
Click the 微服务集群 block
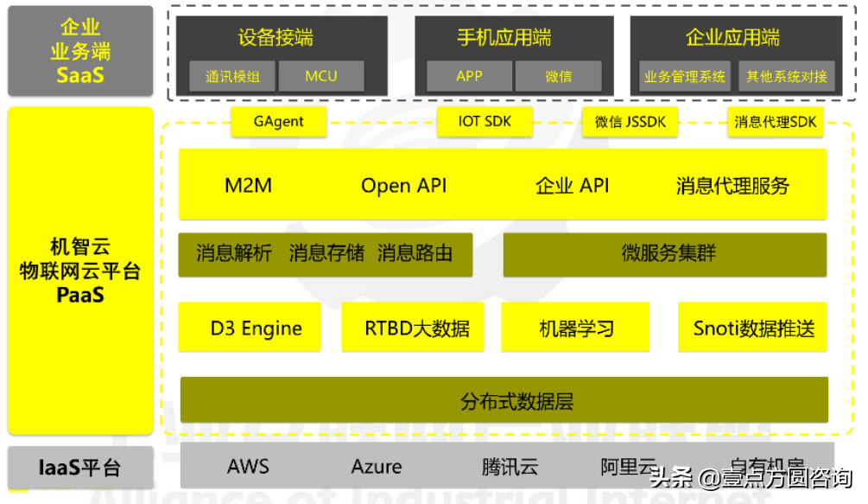(664, 254)
